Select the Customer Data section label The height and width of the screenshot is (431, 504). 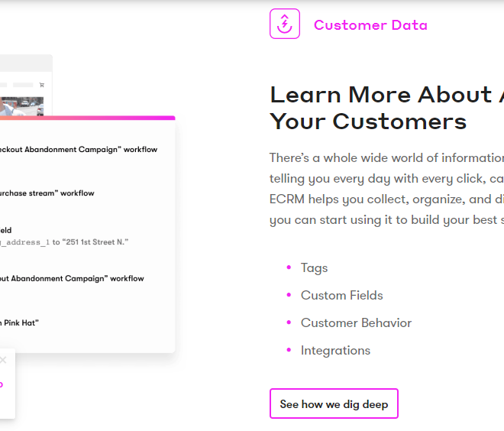tap(370, 25)
